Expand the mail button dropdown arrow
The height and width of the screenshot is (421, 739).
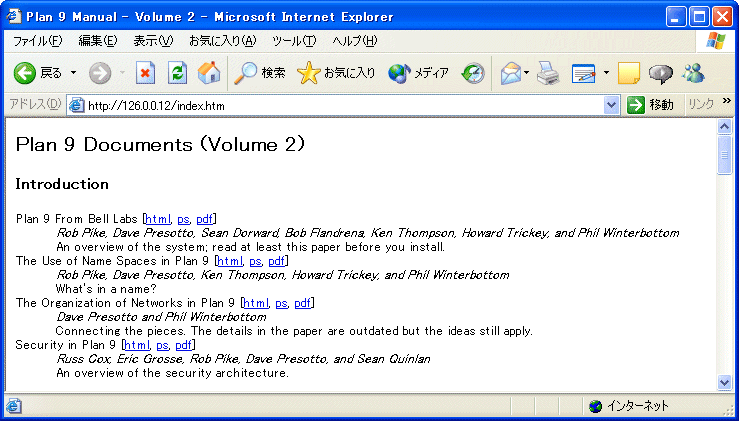coord(526,73)
